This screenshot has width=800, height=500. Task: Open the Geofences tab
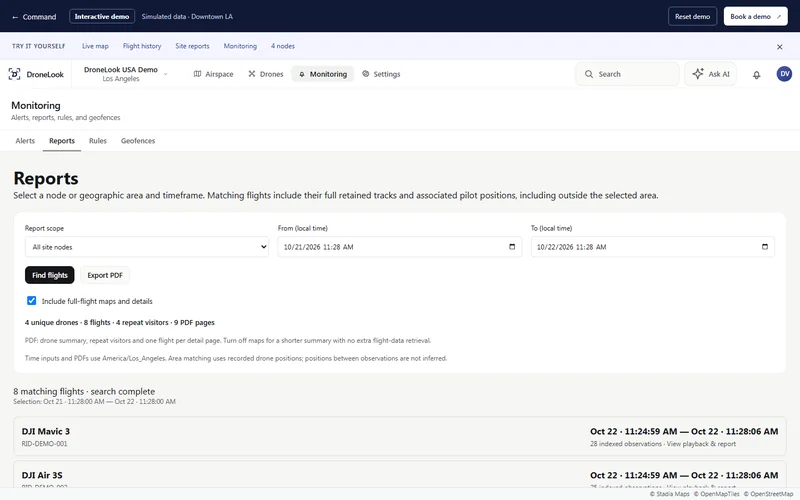(x=138, y=141)
